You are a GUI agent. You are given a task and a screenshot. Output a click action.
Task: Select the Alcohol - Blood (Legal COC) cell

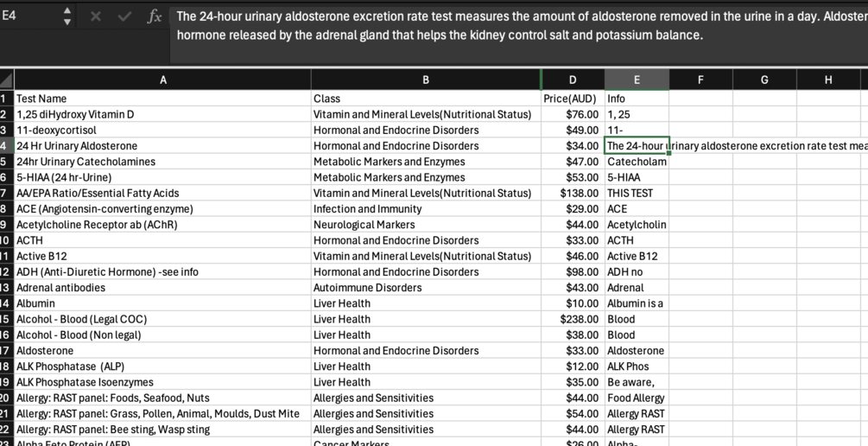pos(163,319)
